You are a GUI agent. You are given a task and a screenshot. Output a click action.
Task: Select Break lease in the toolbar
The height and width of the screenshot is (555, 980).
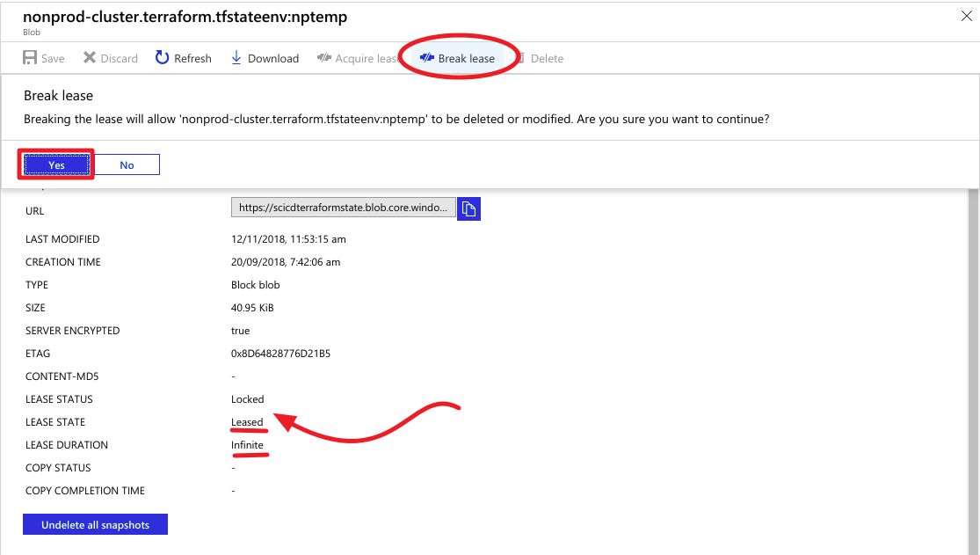tap(457, 58)
